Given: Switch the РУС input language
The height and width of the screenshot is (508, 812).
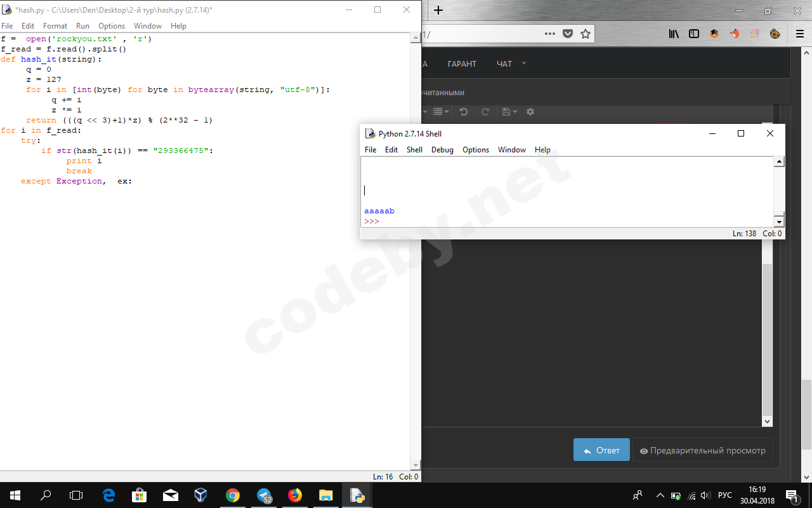Looking at the screenshot, I should (725, 495).
